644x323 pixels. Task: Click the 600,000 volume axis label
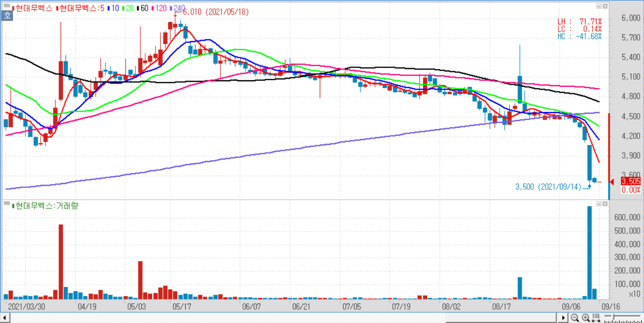627,217
